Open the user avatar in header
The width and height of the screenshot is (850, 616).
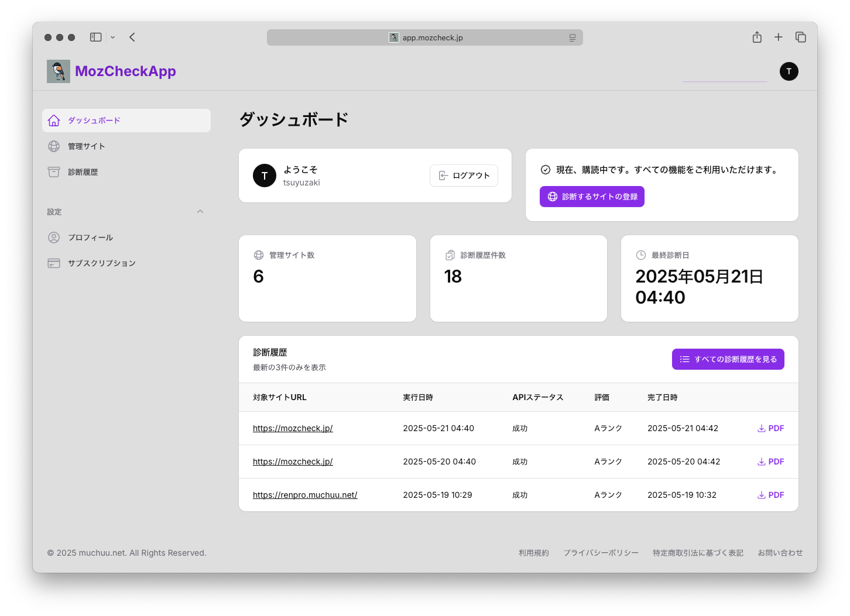pos(789,71)
